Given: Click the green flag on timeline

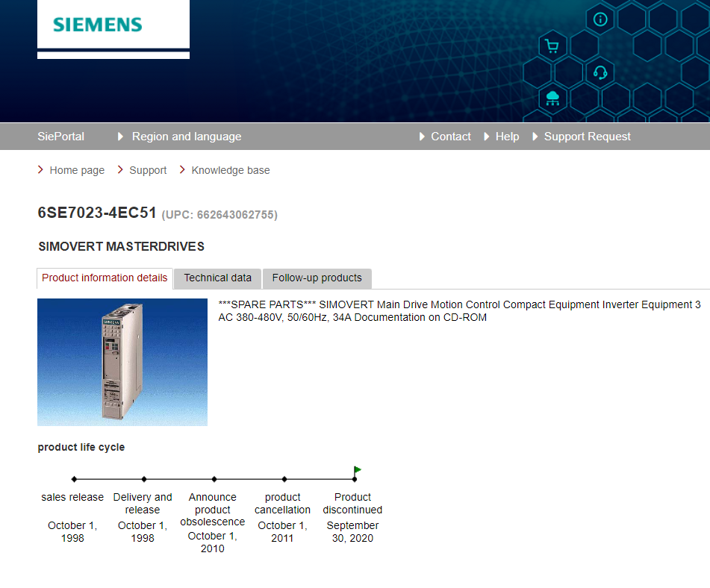Looking at the screenshot, I should point(358,470).
